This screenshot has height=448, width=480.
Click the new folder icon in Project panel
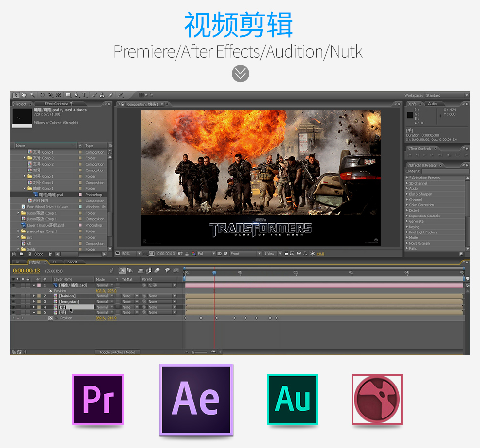(22, 254)
